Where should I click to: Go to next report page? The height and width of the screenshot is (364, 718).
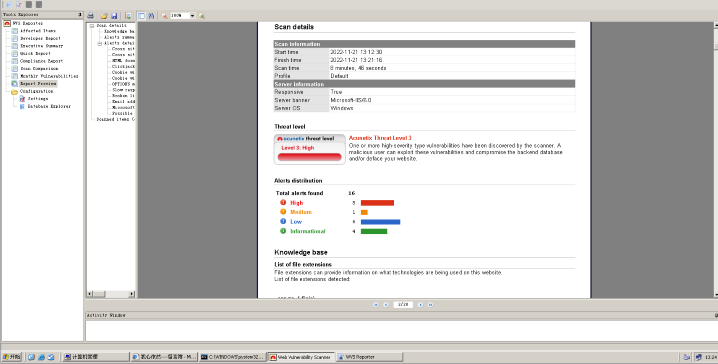pos(420,304)
